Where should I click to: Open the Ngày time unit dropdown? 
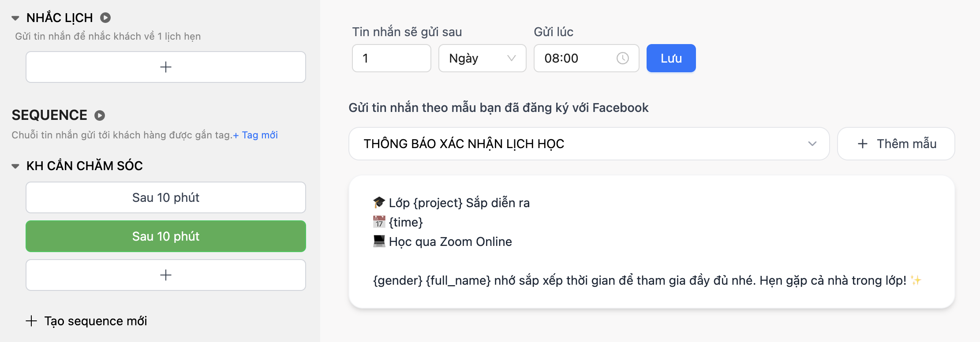tap(483, 58)
